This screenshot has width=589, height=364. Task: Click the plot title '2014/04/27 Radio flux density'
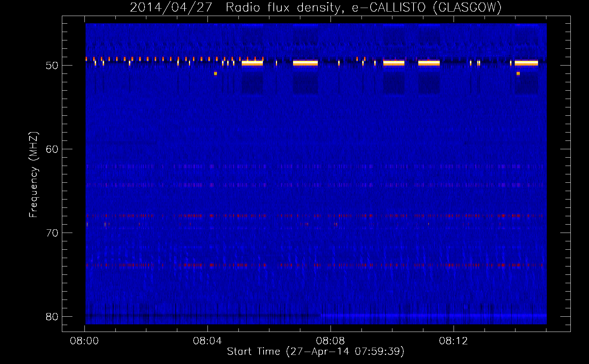tap(316, 7)
